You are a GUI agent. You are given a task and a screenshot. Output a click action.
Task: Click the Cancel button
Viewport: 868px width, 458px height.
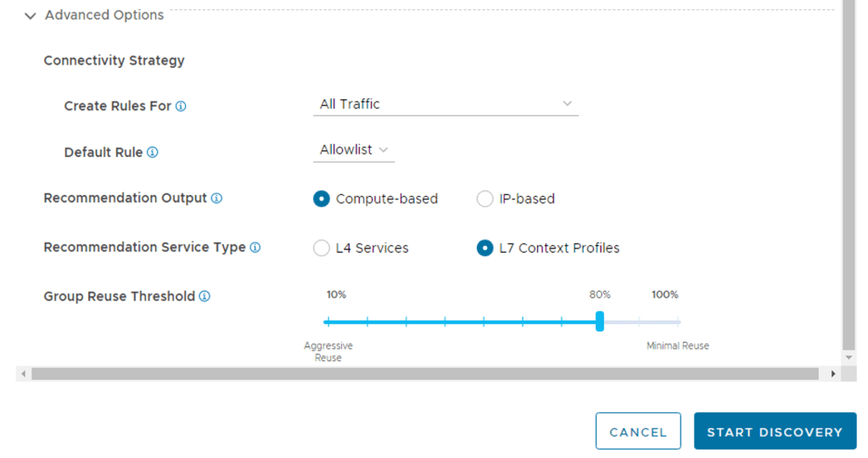[638, 432]
